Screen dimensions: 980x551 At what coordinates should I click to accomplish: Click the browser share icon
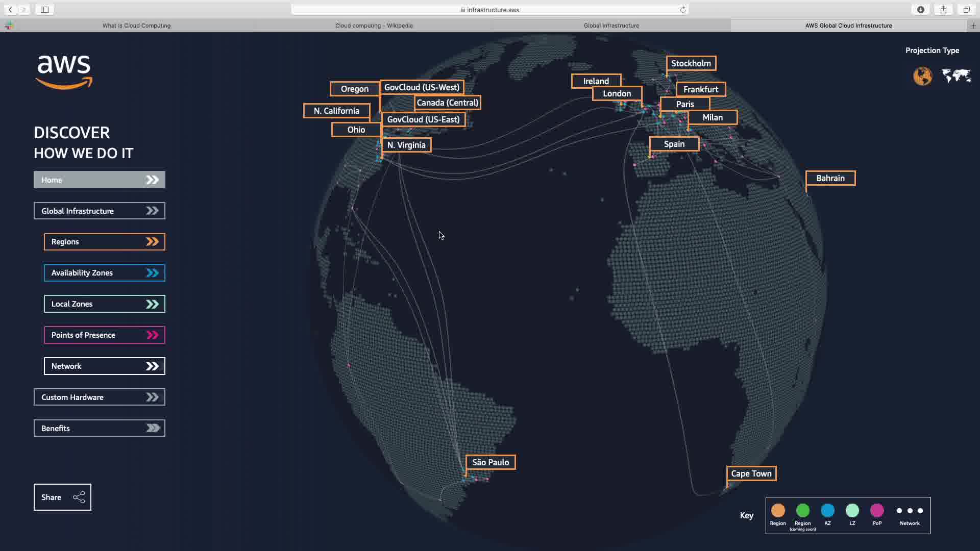coord(943,10)
